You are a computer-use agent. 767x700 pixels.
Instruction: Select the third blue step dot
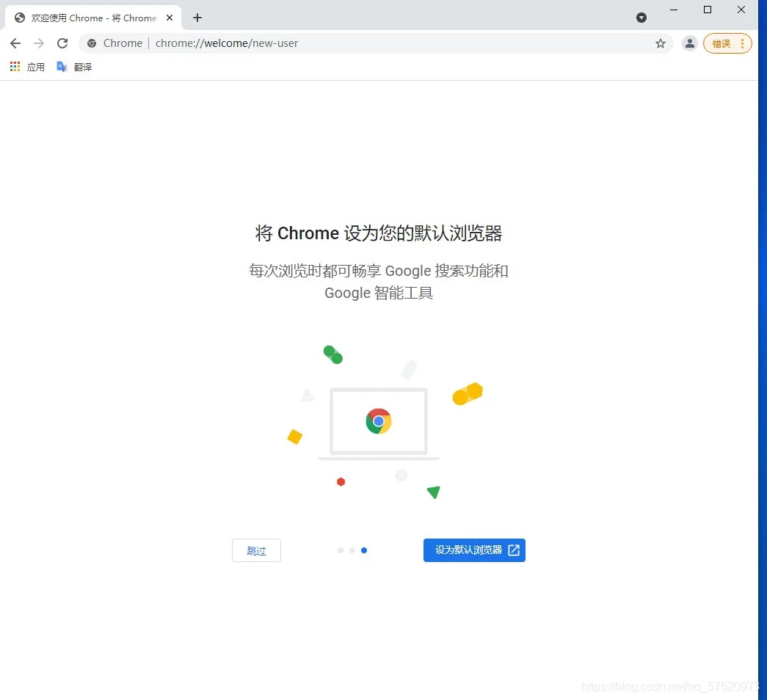coord(364,550)
